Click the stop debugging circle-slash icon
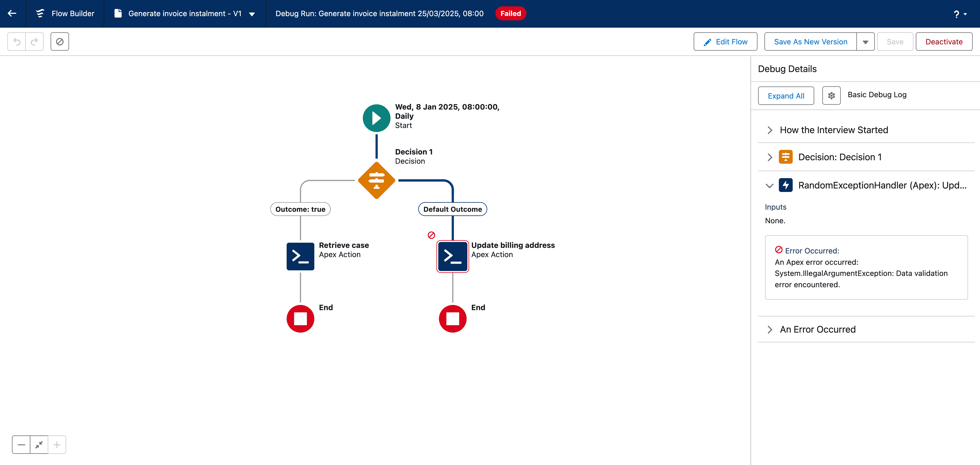Viewport: 980px width, 465px height. click(x=60, y=42)
